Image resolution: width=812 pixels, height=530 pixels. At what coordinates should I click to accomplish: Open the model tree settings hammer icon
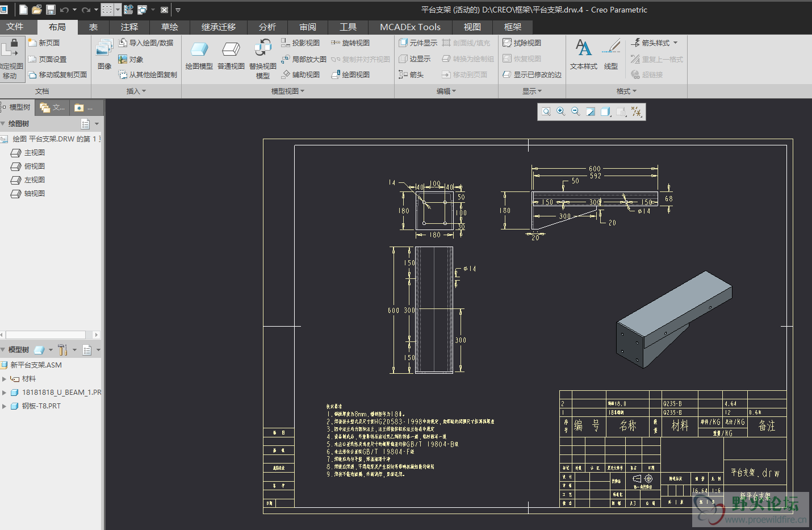click(x=63, y=350)
